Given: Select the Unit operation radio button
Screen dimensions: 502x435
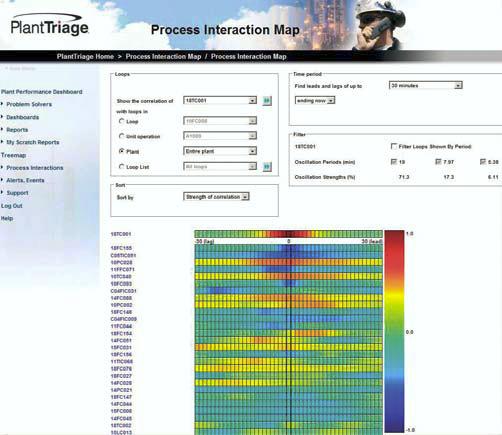Looking at the screenshot, I should [122, 136].
